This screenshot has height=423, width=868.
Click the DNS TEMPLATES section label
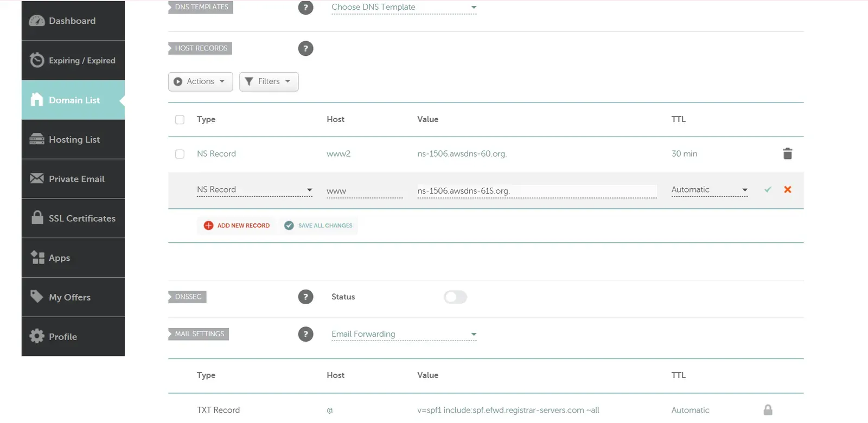point(201,7)
